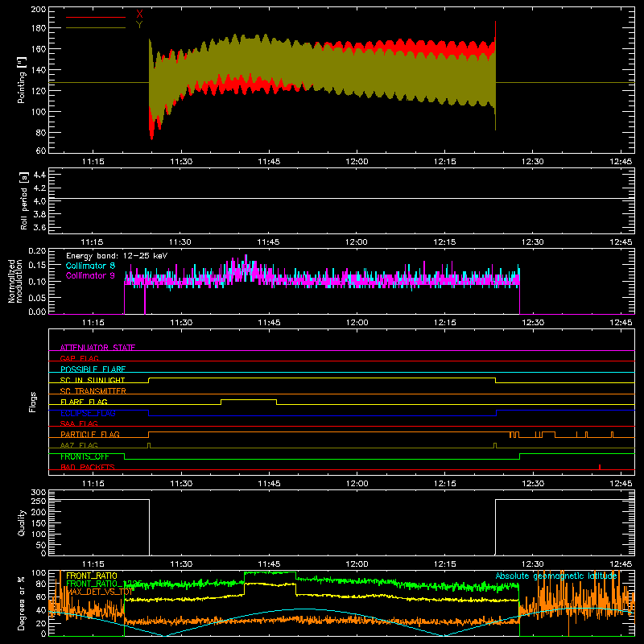Click the red BAD_PACKETS spike
Screen dimensions: 644x644
tap(600, 467)
